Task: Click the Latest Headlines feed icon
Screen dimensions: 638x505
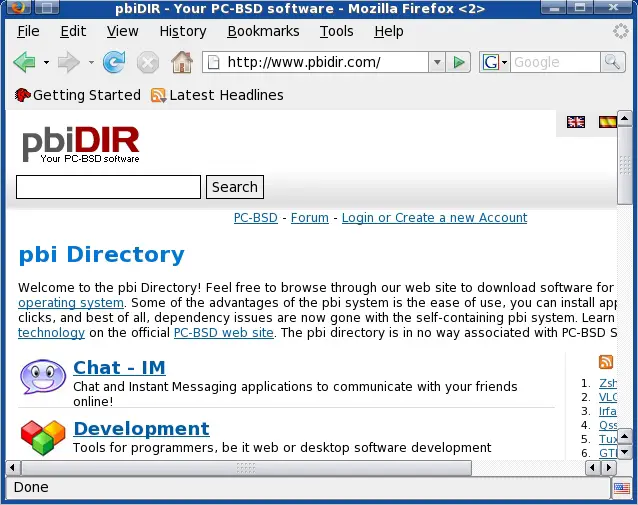Action: [x=158, y=95]
